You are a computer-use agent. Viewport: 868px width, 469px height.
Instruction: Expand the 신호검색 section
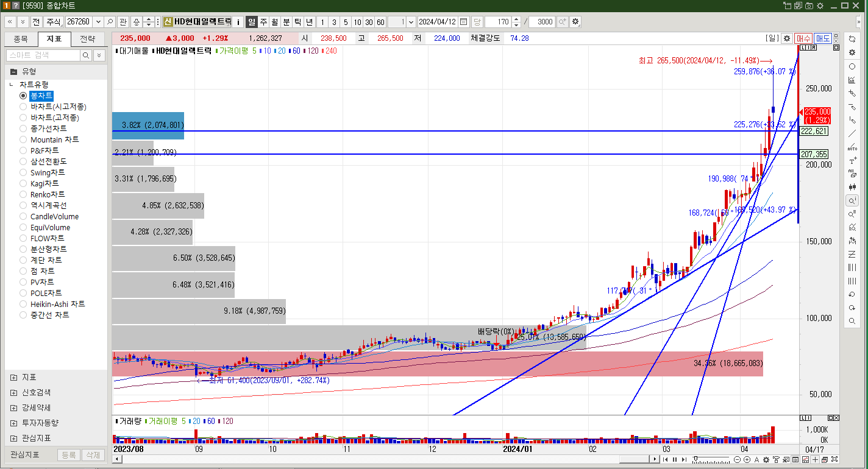(13, 393)
